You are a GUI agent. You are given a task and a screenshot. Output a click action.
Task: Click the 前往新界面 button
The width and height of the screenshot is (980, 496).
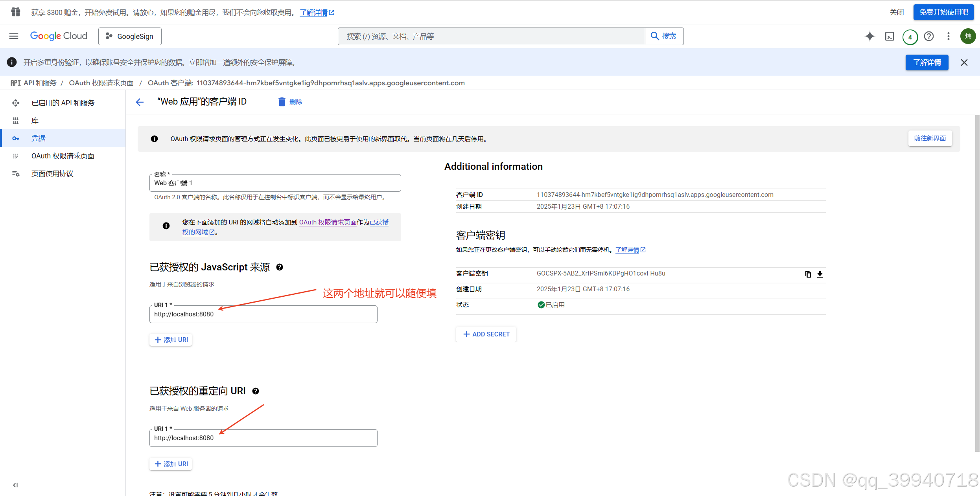coord(930,138)
